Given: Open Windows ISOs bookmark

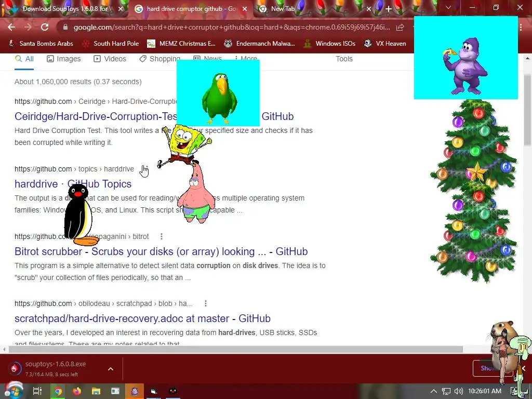Looking at the screenshot, I should [330, 44].
